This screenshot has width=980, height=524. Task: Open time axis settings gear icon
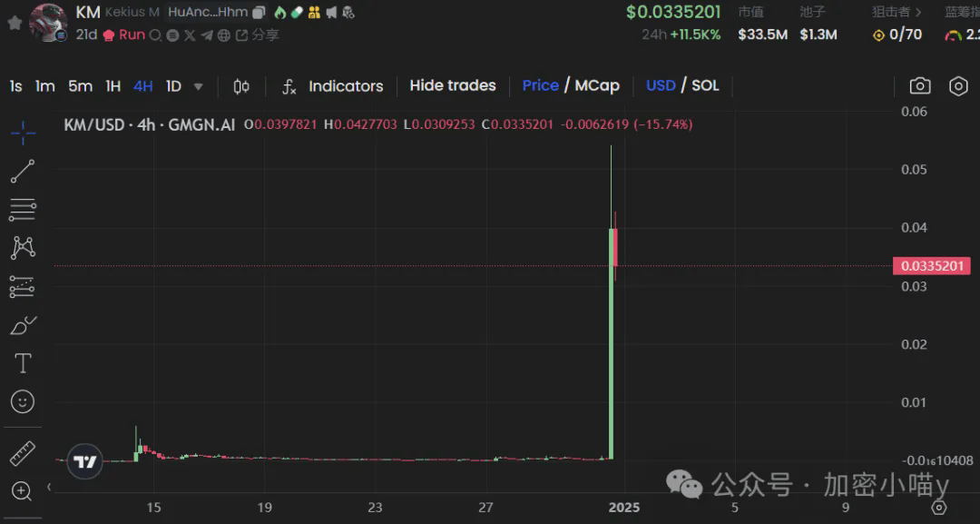coord(939,507)
